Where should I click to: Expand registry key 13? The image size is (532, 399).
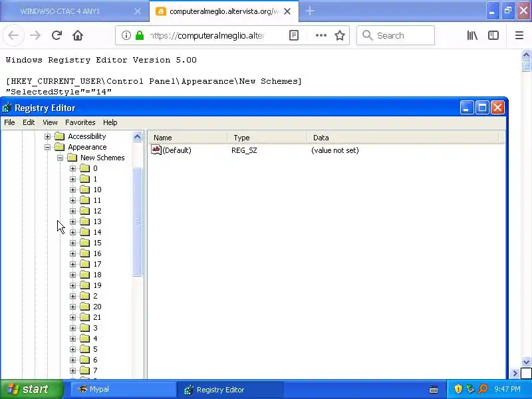pyautogui.click(x=72, y=221)
